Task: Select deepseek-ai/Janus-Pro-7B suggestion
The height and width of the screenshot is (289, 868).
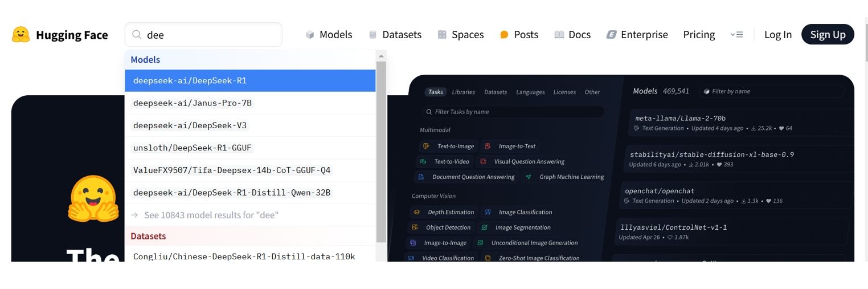Action: 250,103
